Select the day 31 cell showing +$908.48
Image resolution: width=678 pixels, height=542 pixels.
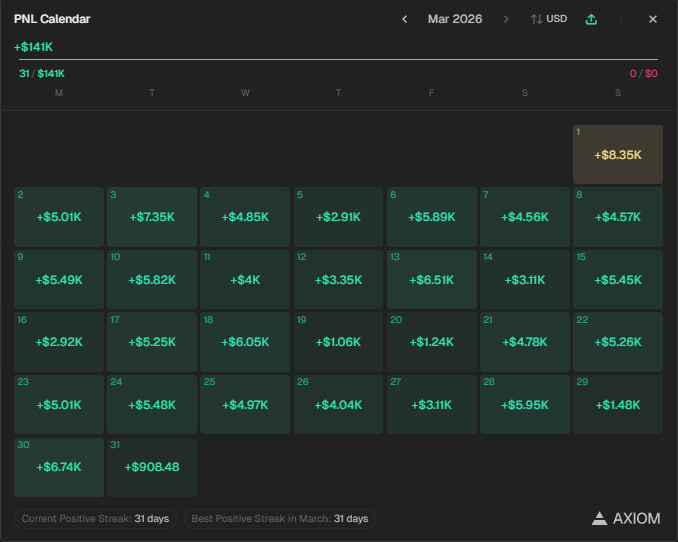coord(152,467)
